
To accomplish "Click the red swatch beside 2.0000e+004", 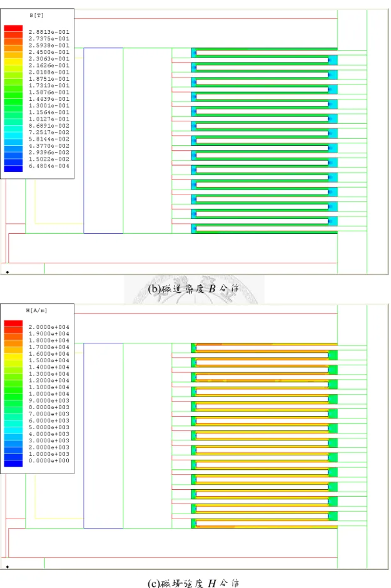I will tap(13, 323).
